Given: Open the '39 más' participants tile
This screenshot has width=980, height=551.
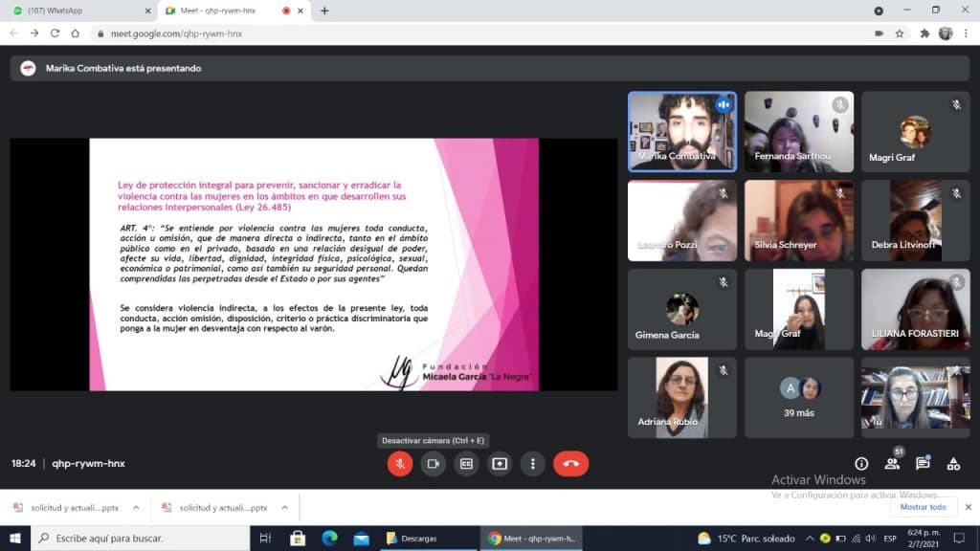Looking at the screenshot, I should (799, 397).
